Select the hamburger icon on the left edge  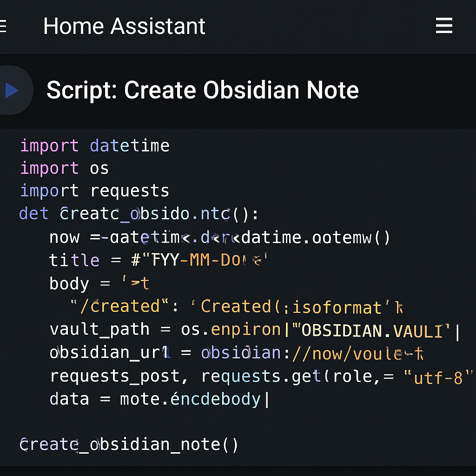(x=3, y=26)
